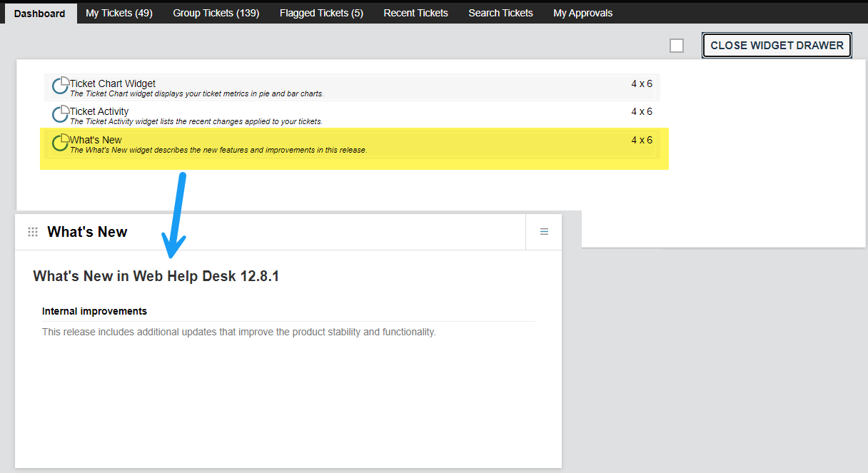Click the Internal improvements subheading
The image size is (868, 473).
(x=94, y=311)
